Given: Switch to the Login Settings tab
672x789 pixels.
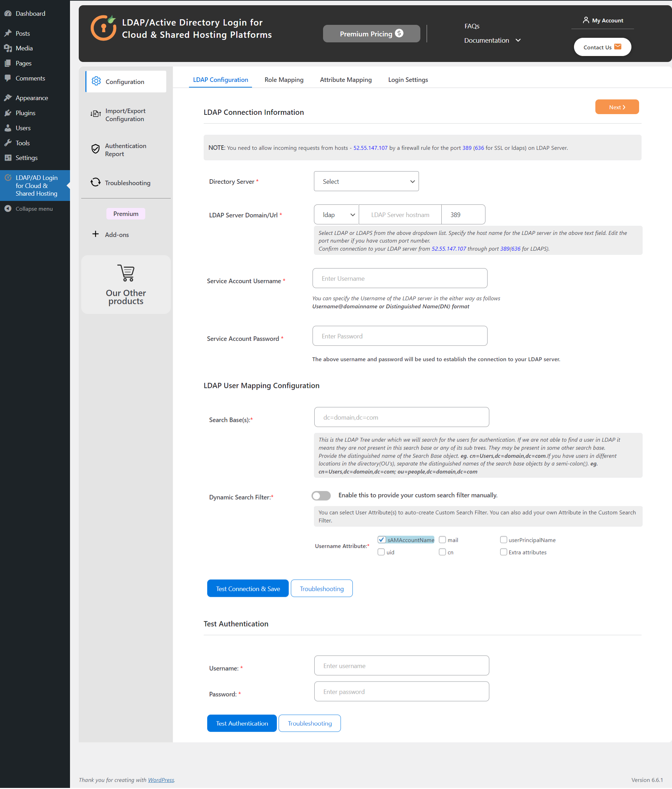Looking at the screenshot, I should pyautogui.click(x=407, y=80).
